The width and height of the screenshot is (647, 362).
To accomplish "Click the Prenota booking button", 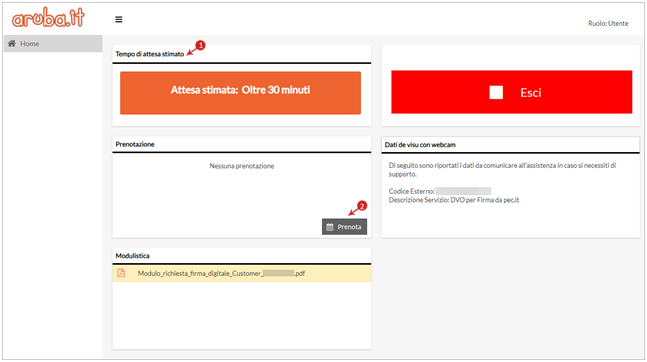I will pos(344,227).
